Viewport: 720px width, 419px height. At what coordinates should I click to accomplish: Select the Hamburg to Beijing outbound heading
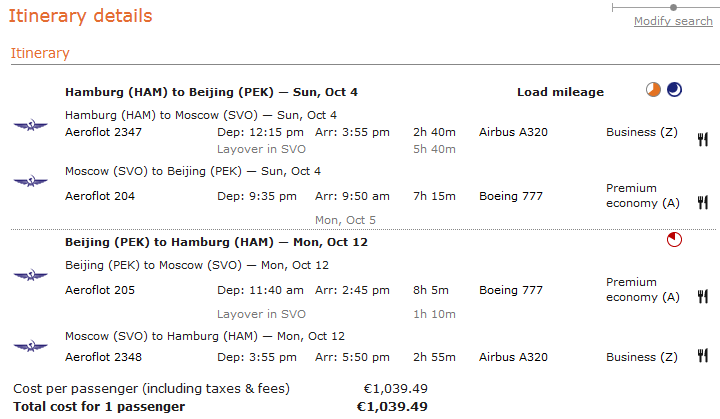(211, 92)
